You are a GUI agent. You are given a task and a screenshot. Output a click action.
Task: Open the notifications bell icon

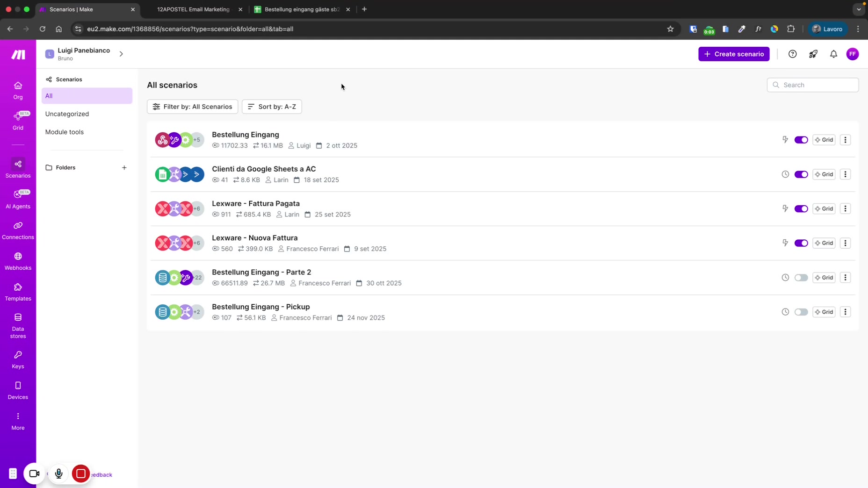pos(833,54)
